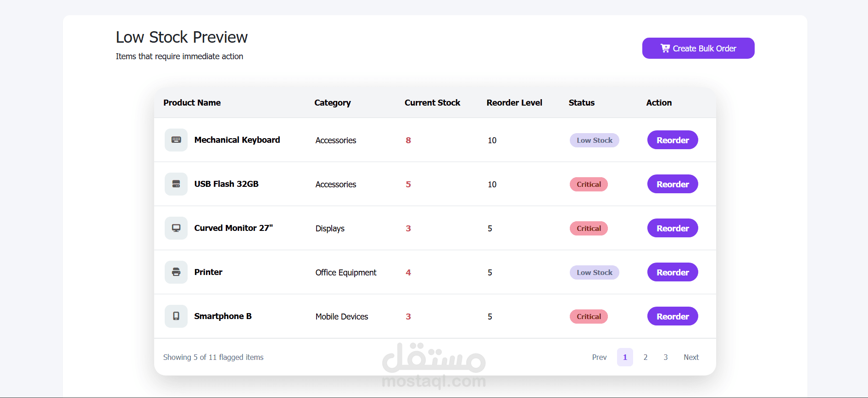
Task: Click the Low Stock badge for Mechanical Keyboard
Action: click(x=595, y=140)
